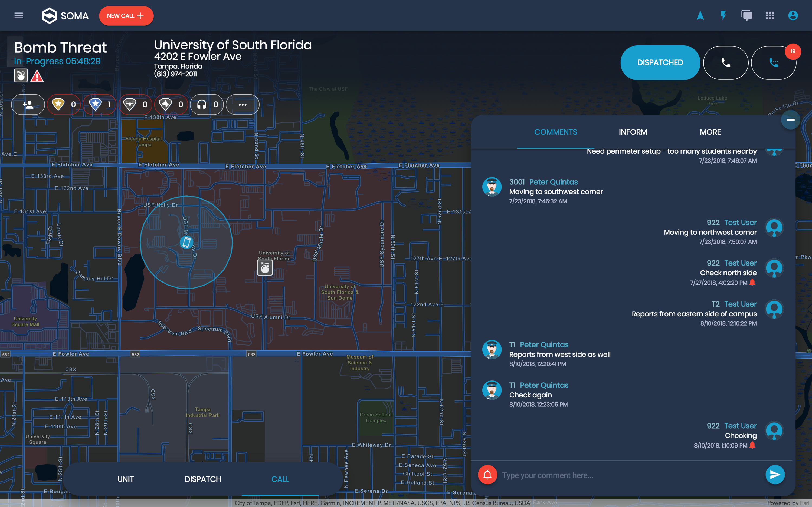The image size is (812, 507).
Task: Toggle the alert bell for new comment
Action: [487, 475]
